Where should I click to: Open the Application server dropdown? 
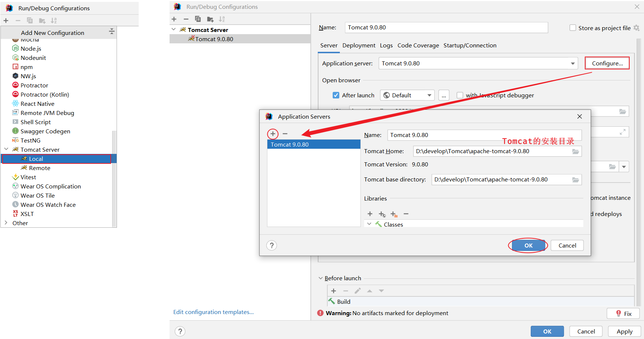(573, 64)
